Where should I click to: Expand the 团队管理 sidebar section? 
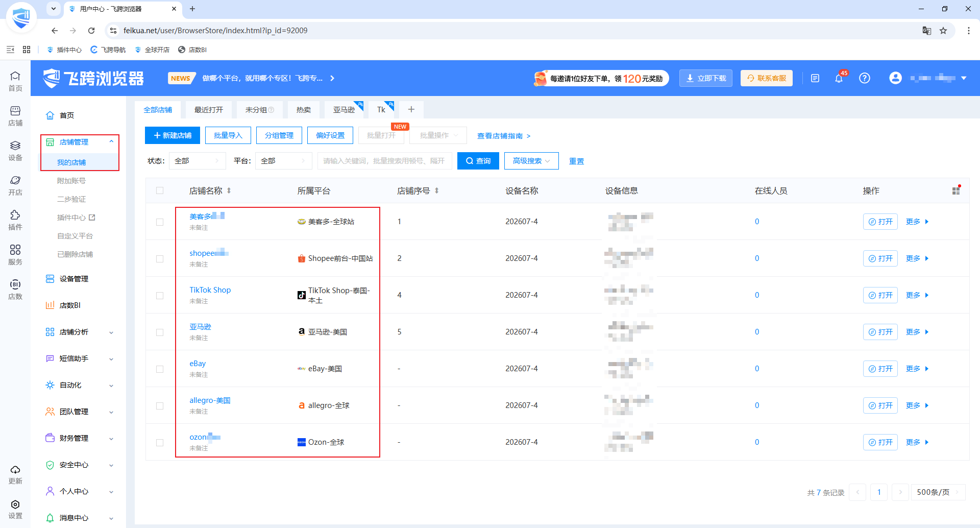coord(111,412)
